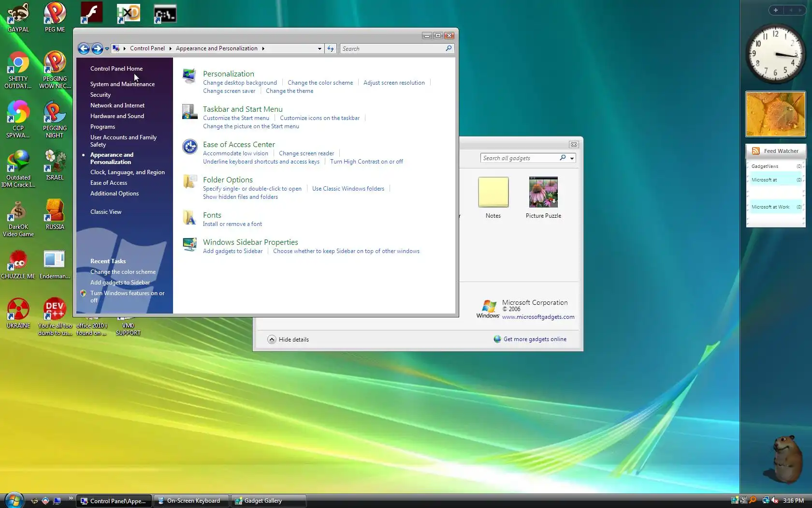Viewport: 812px width, 508px height.
Task: Open the Fonts category icon
Action: 189,217
